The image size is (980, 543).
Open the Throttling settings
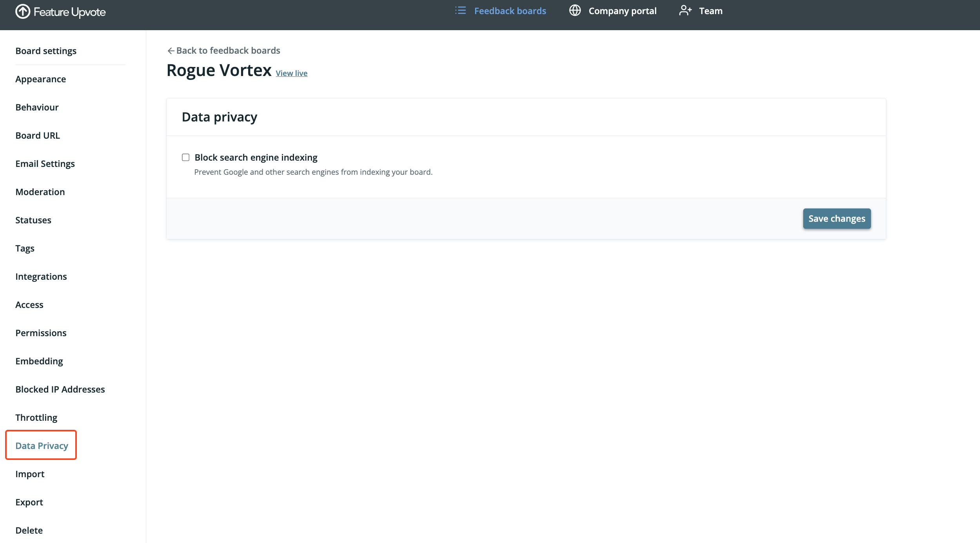(x=36, y=418)
